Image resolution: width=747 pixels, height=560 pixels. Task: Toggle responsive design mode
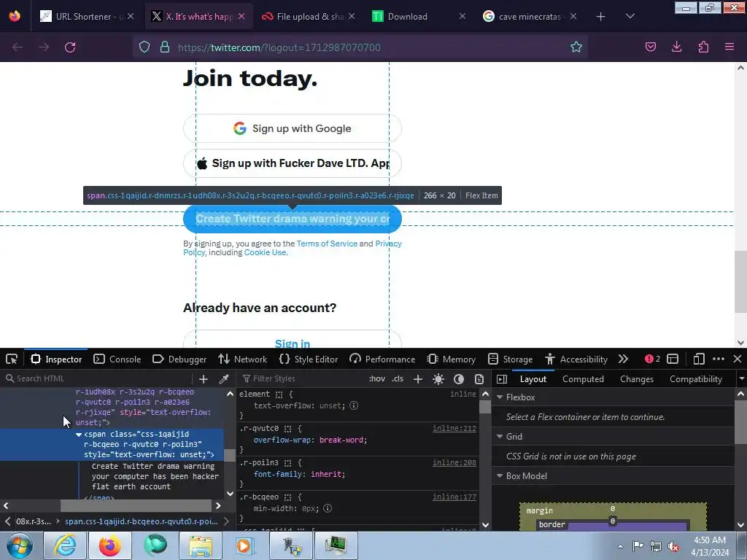click(x=699, y=359)
